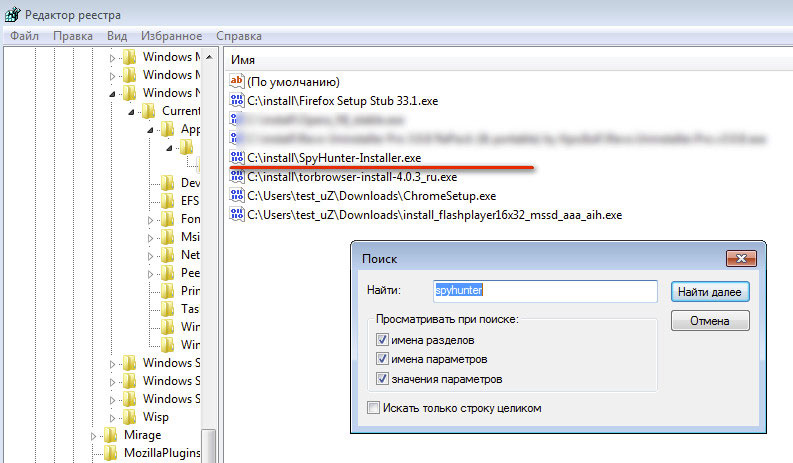
Task: Click the ChromeSetup.exe value icon
Action: 237,195
